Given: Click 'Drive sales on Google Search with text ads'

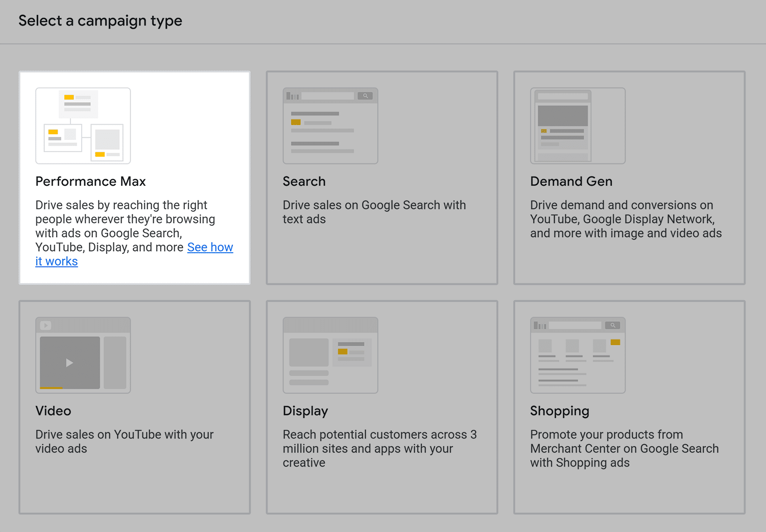Looking at the screenshot, I should 374,212.
